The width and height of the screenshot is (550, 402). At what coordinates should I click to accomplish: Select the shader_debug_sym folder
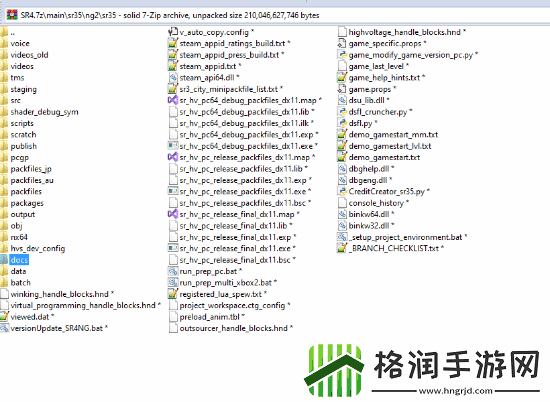click(x=39, y=112)
